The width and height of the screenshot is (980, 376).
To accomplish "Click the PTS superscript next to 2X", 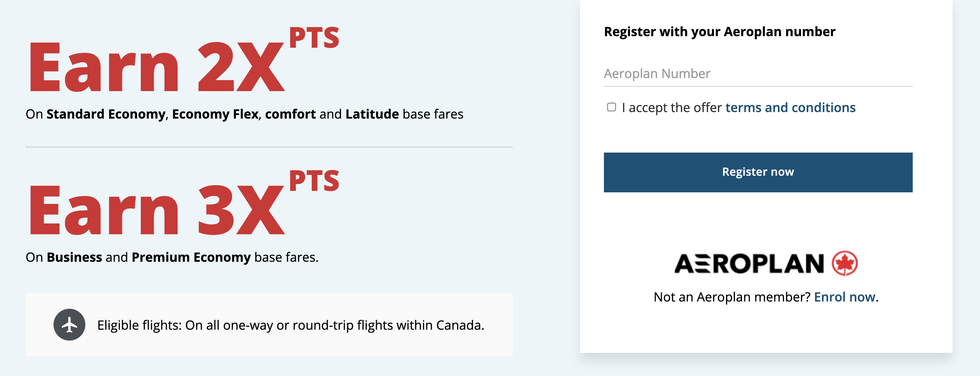I will click(314, 38).
